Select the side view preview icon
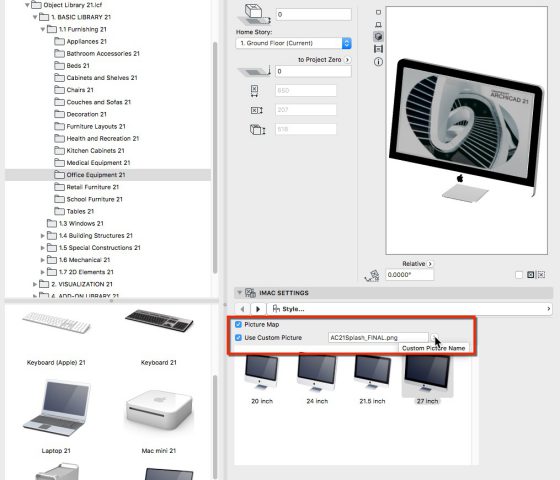 [378, 25]
